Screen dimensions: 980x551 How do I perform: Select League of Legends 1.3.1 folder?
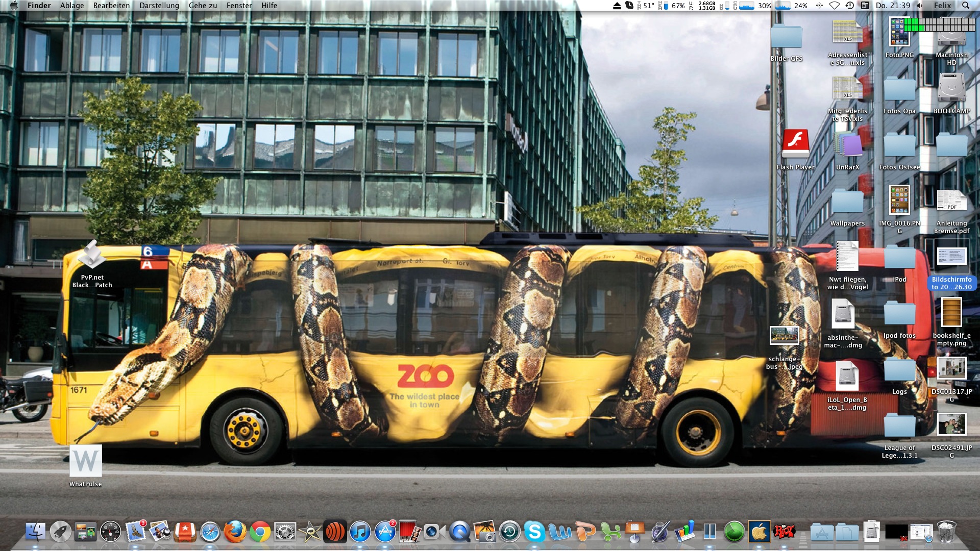point(899,436)
